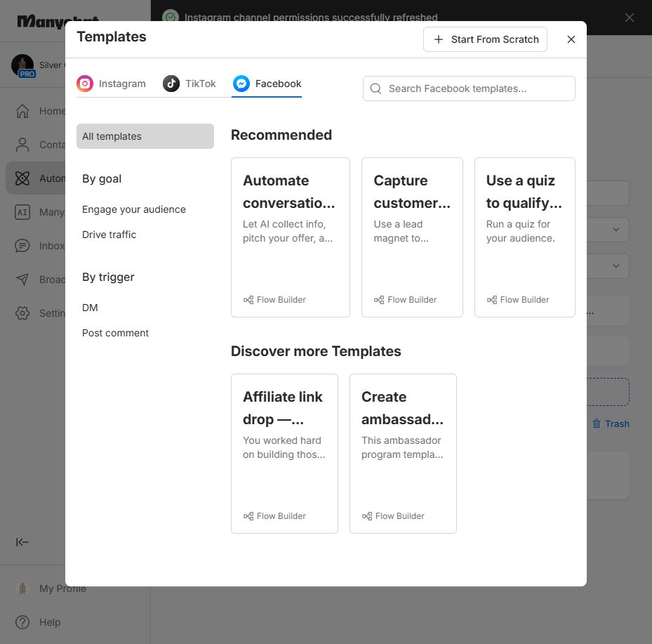This screenshot has width=652, height=644.
Task: Click Flow Builder icon on Automate conversations card
Action: pos(248,300)
